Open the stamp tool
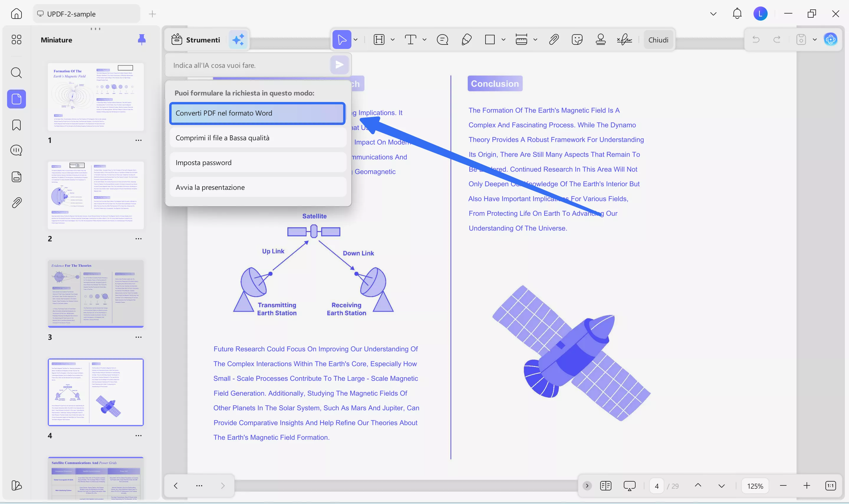This screenshot has height=504, width=849. [600, 39]
